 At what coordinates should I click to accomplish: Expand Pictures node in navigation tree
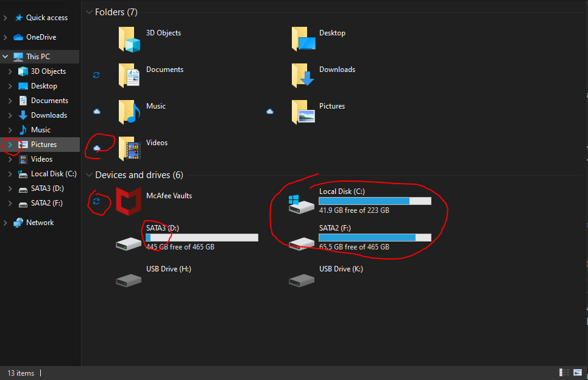click(10, 145)
